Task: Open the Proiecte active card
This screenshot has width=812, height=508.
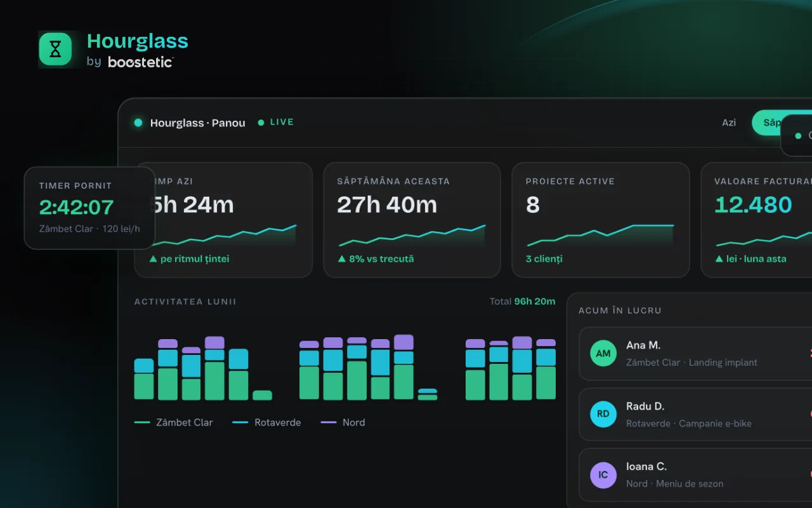Action: (x=600, y=220)
